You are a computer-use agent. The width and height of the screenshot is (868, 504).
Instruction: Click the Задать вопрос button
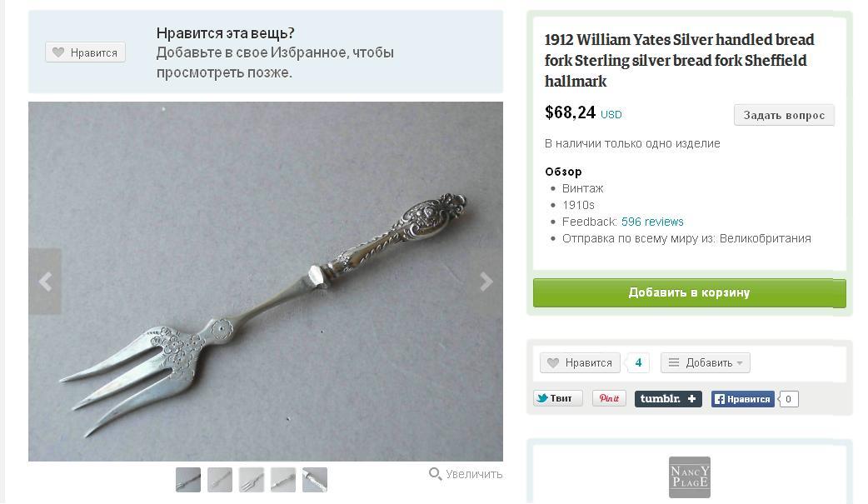(784, 115)
